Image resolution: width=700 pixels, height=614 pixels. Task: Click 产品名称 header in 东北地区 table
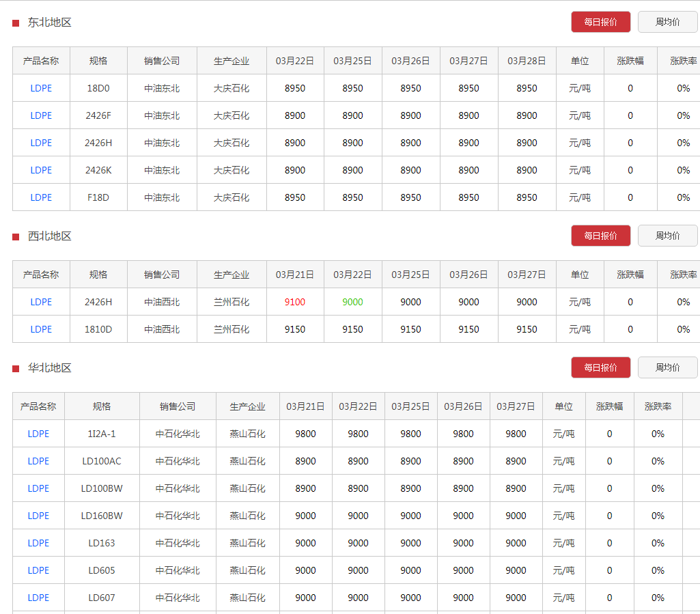click(x=41, y=61)
